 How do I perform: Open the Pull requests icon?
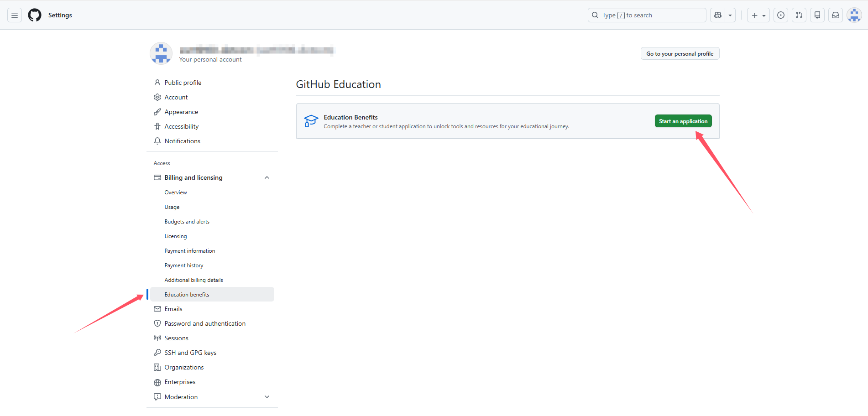pos(799,15)
